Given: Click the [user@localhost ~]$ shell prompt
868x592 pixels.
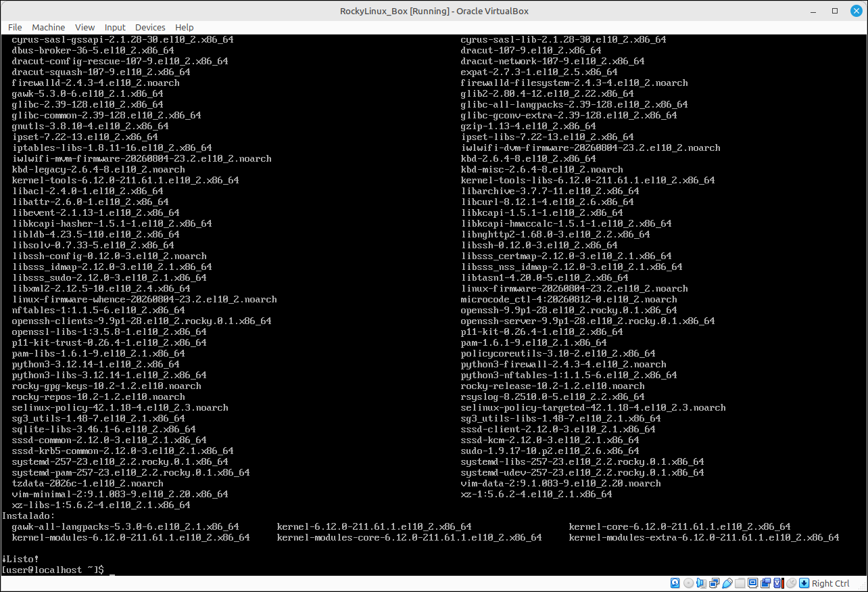Looking at the screenshot, I should pyautogui.click(x=53, y=570).
